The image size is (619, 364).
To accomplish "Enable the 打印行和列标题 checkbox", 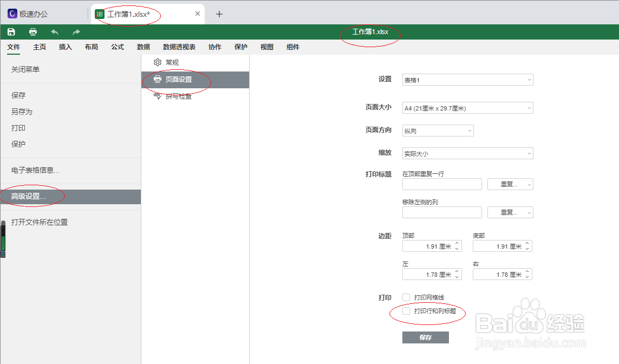I will 406,311.
